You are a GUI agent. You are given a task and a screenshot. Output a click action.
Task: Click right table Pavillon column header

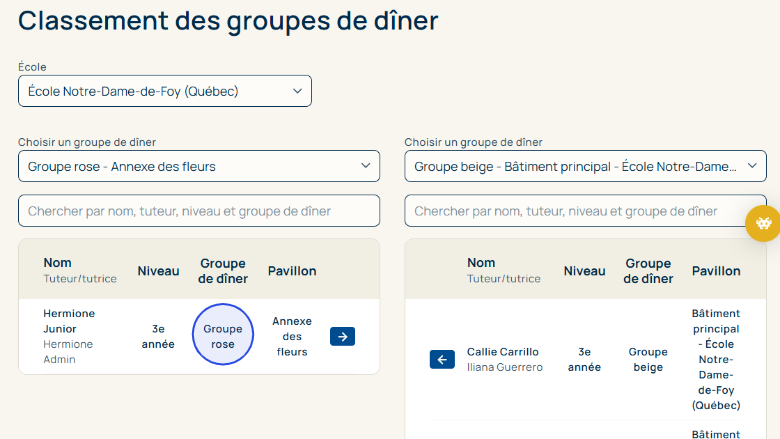point(716,270)
